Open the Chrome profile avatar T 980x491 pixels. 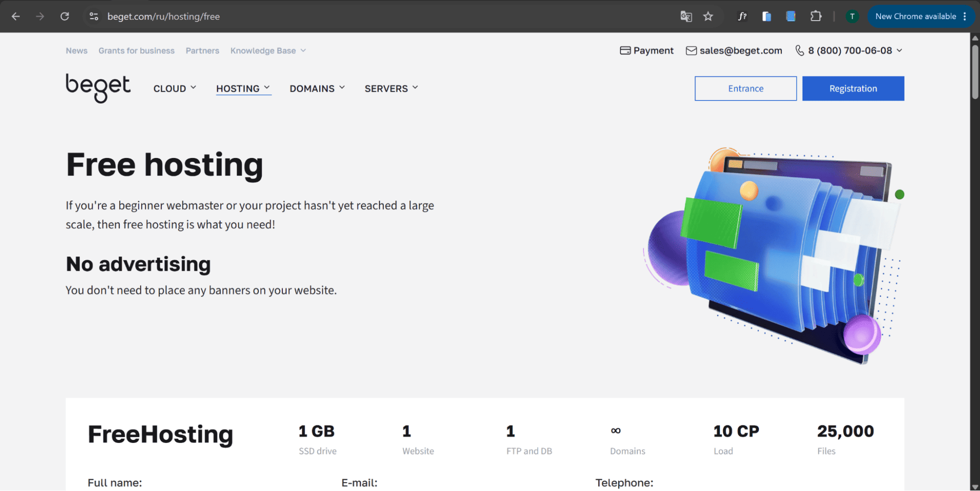[x=852, y=16]
